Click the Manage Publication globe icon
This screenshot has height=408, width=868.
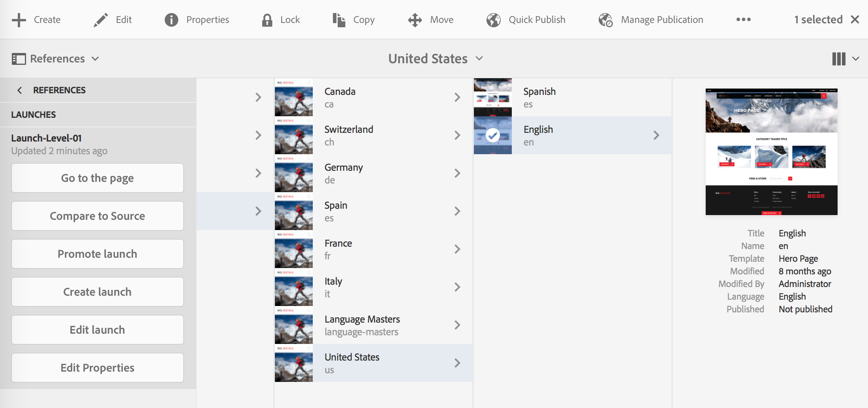coord(605,20)
